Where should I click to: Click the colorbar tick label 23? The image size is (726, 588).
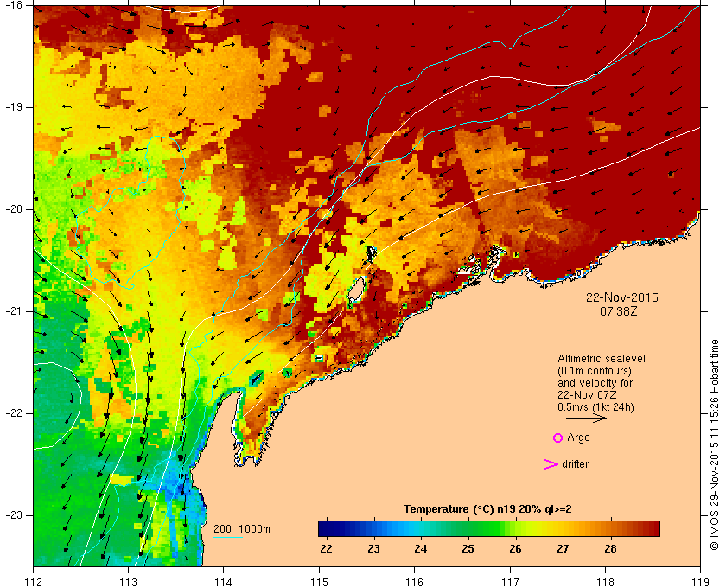(373, 548)
